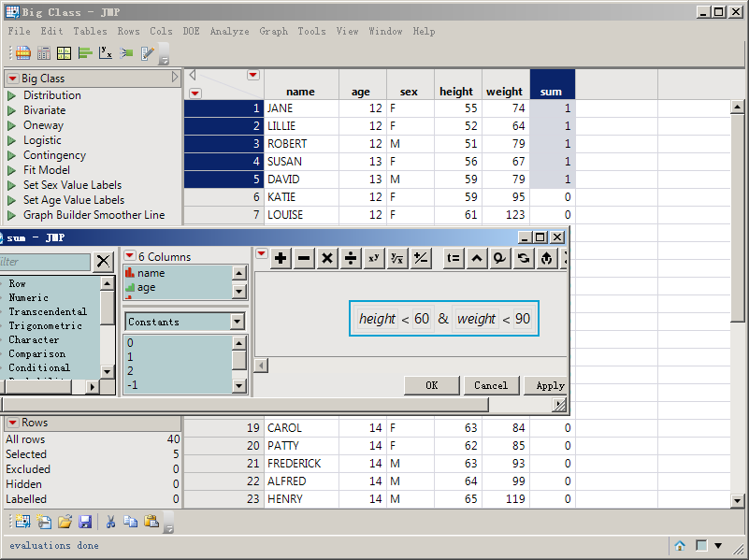Click the Add (plus) operator in formula editor
749x560 pixels.
click(281, 259)
